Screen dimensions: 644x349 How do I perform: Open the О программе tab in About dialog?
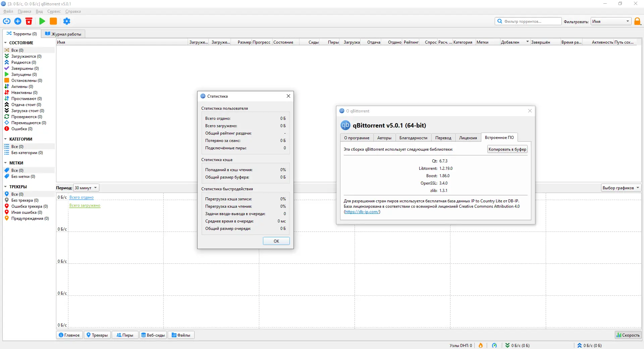(357, 138)
